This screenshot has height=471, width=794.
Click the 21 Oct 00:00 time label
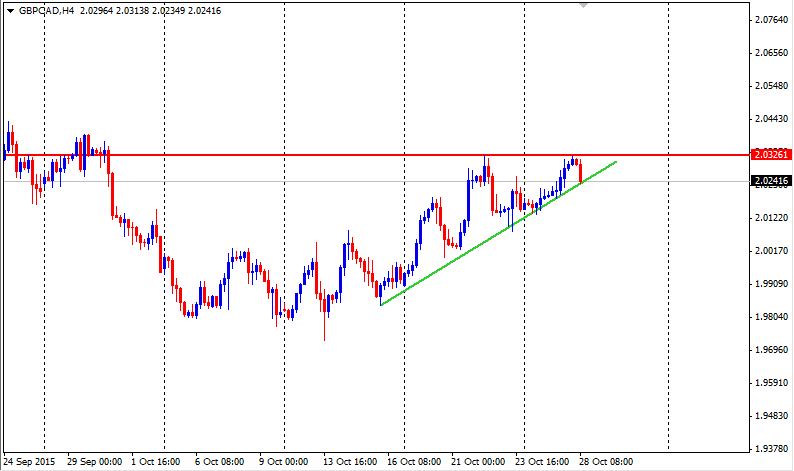478,462
